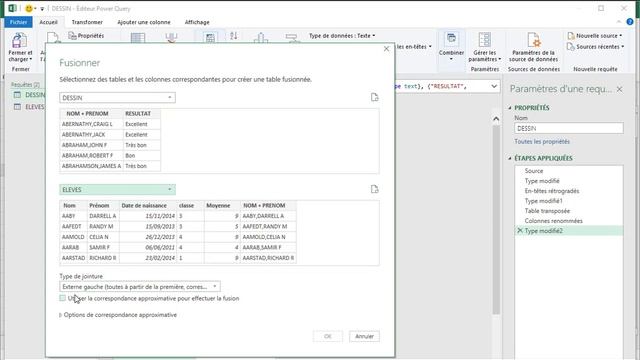Screen dimensions: 640x360
Task: Collapse the PROPRIÉTÉS section
Action: [510, 108]
